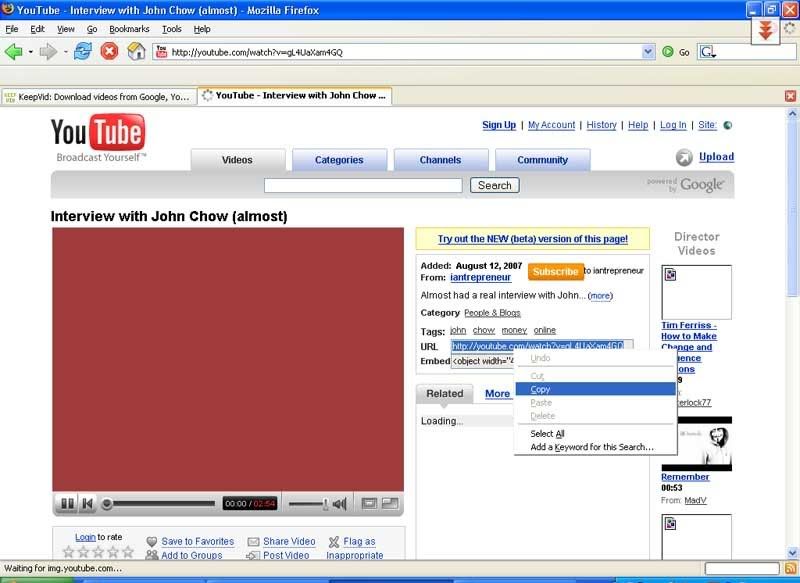Open the Forward button history dropdown arrow

(x=65, y=52)
